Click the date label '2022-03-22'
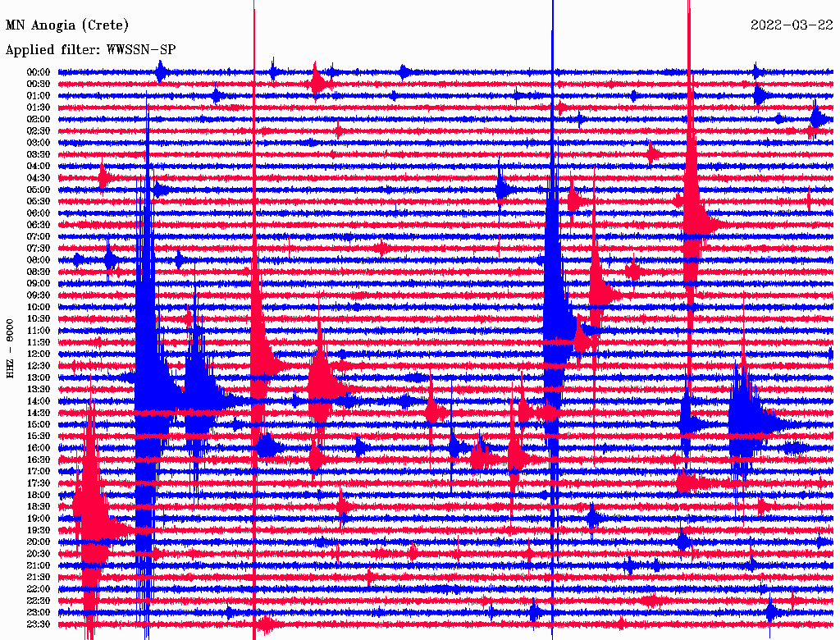The image size is (840, 640). pyautogui.click(x=792, y=25)
